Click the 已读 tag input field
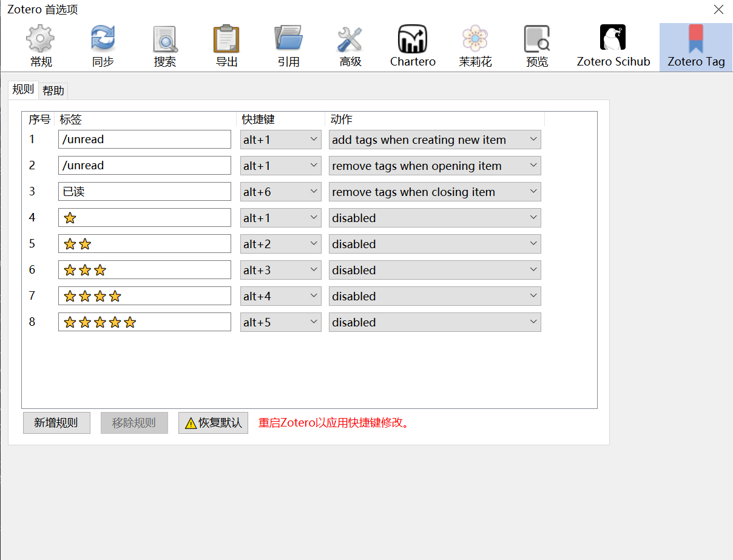This screenshot has width=733, height=560. pyautogui.click(x=144, y=191)
